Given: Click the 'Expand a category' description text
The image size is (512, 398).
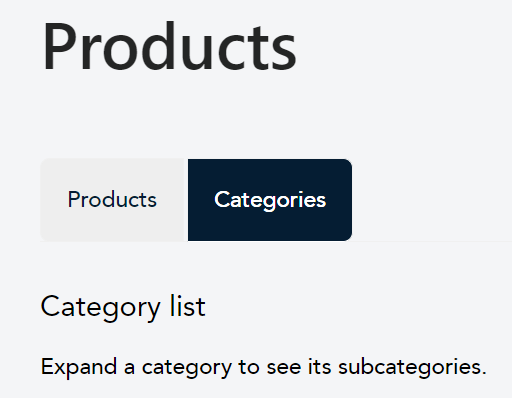Looking at the screenshot, I should [x=264, y=367].
